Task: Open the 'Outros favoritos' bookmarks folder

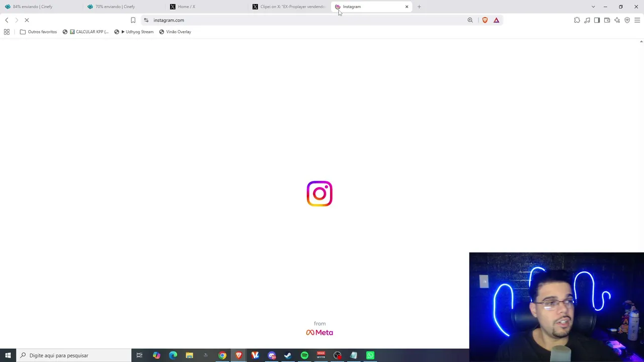Action: coord(38,32)
